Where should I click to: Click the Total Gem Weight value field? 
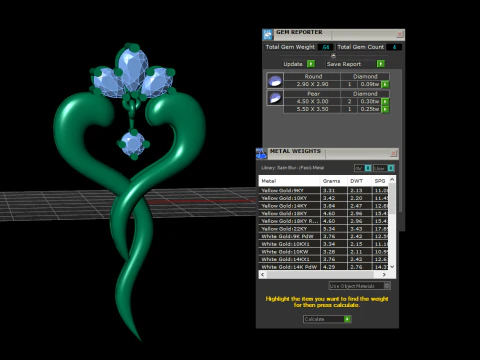325,47
